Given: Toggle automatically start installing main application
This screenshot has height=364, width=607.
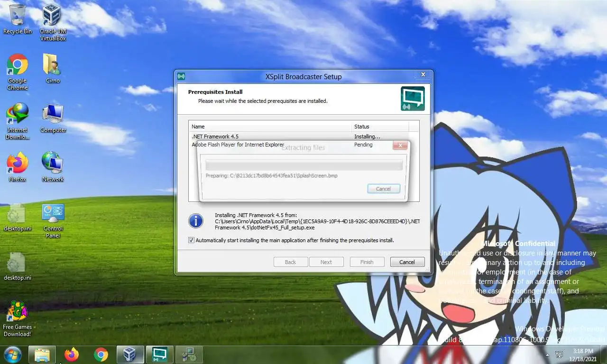Looking at the screenshot, I should [192, 240].
